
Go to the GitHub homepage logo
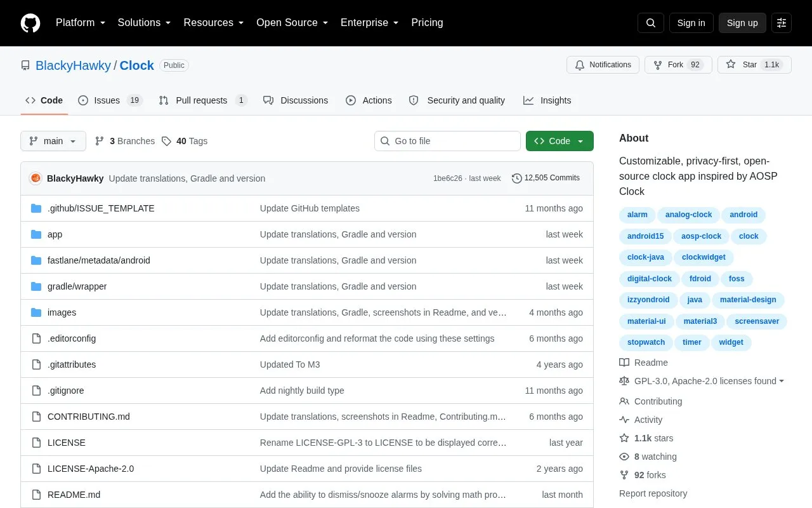pos(30,23)
